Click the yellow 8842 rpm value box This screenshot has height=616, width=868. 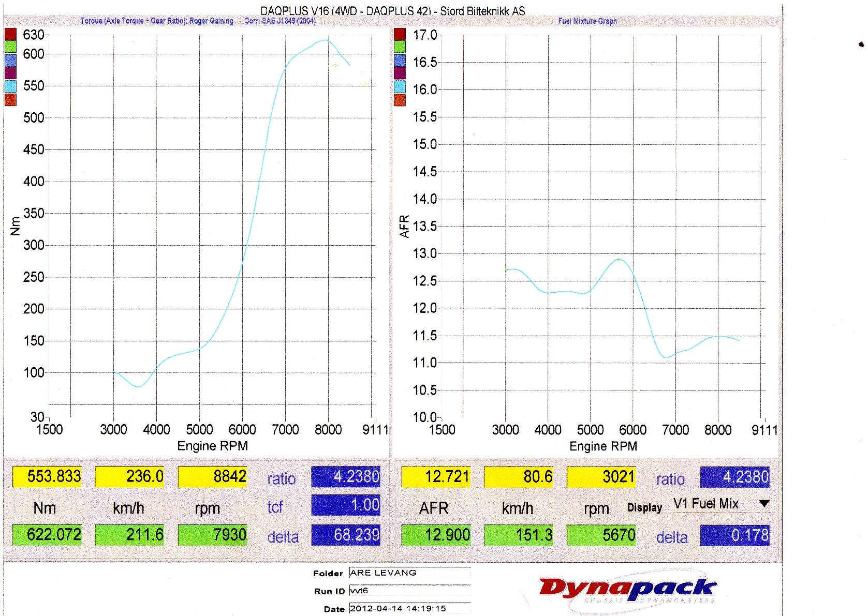(213, 476)
